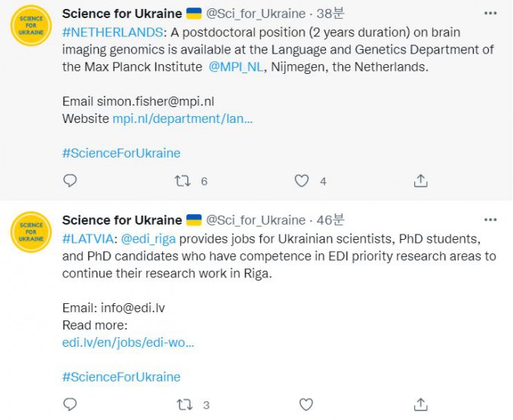
Task: Open more options for Latvia tweet
Action: pos(491,220)
